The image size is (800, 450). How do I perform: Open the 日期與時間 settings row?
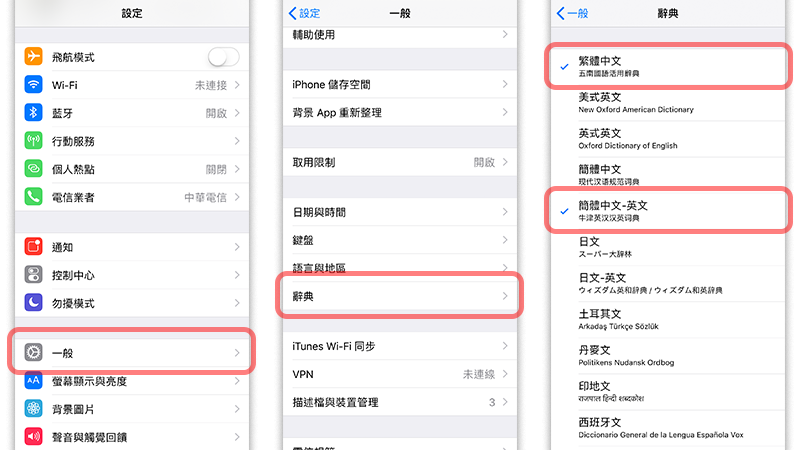tap(400, 212)
